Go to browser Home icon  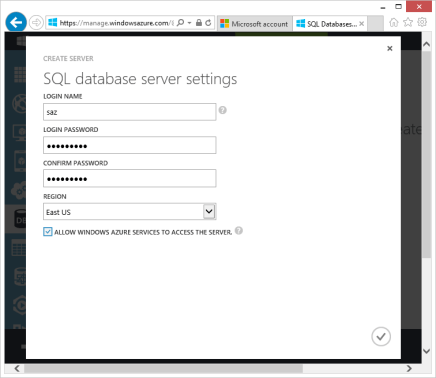pyautogui.click(x=394, y=23)
